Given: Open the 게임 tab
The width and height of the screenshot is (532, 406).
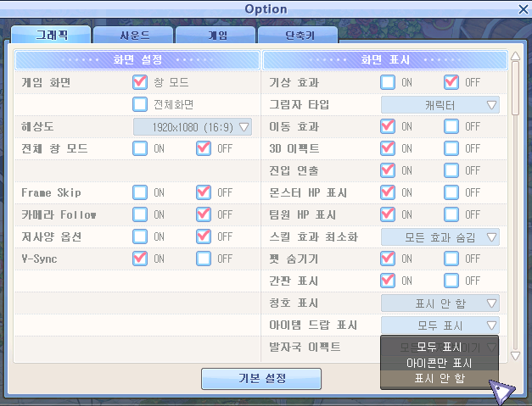Looking at the screenshot, I should 216,36.
